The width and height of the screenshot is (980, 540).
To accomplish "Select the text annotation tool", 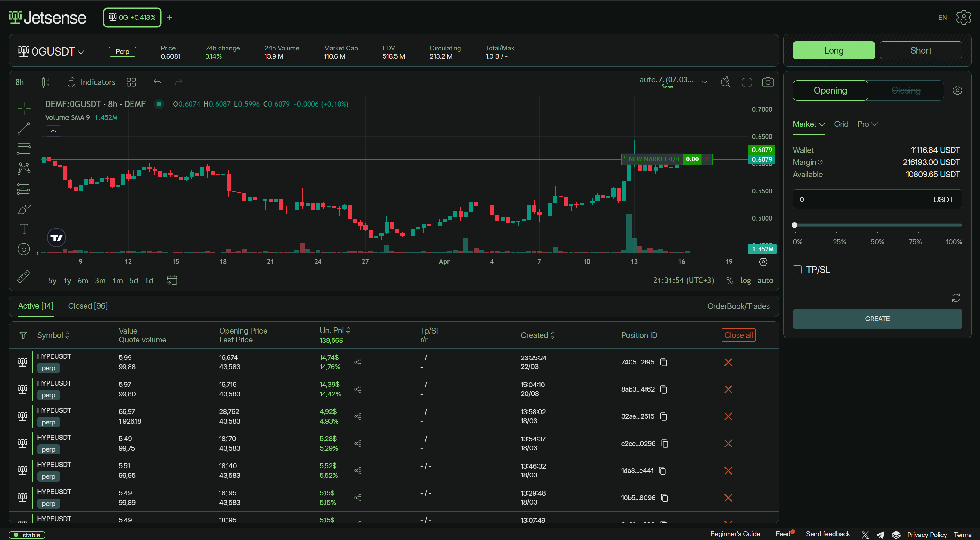I will coord(24,229).
